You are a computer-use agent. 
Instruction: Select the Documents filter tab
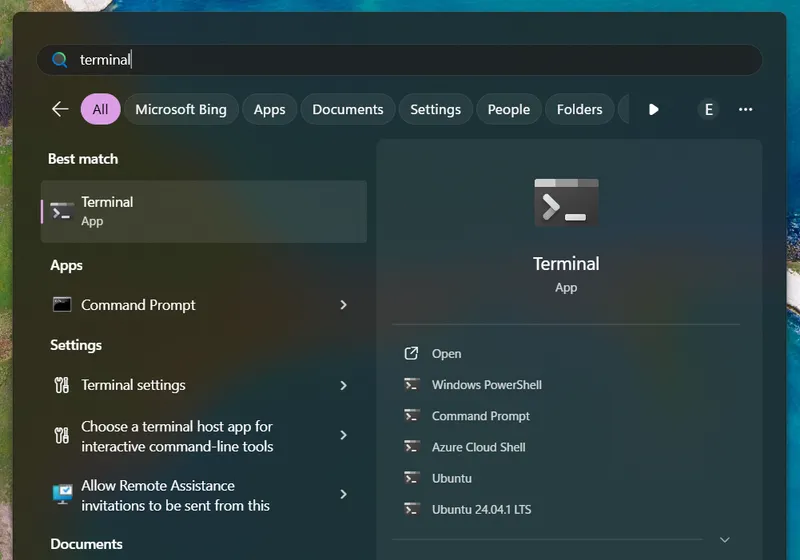pos(347,109)
